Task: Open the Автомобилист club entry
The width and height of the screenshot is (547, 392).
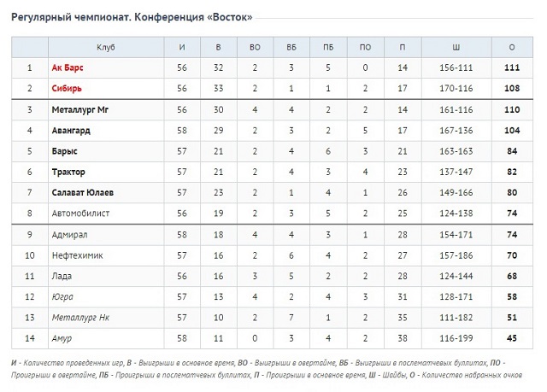Action: [x=80, y=214]
